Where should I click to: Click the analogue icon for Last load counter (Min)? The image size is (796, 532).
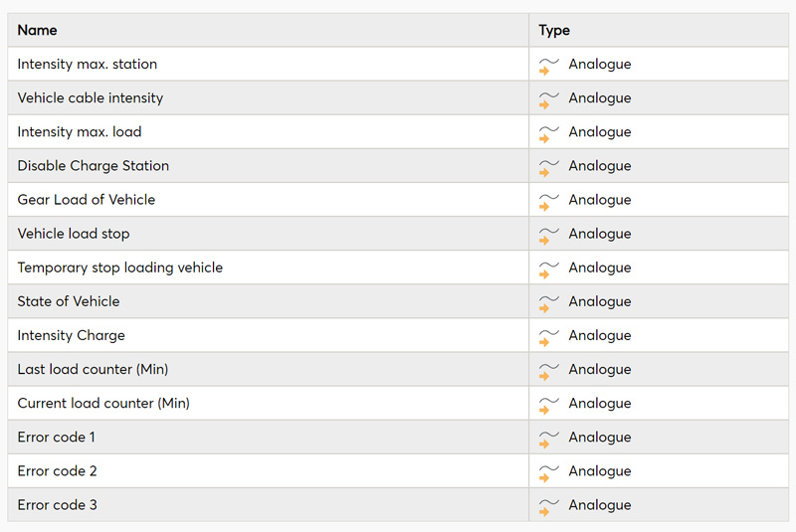pos(549,371)
